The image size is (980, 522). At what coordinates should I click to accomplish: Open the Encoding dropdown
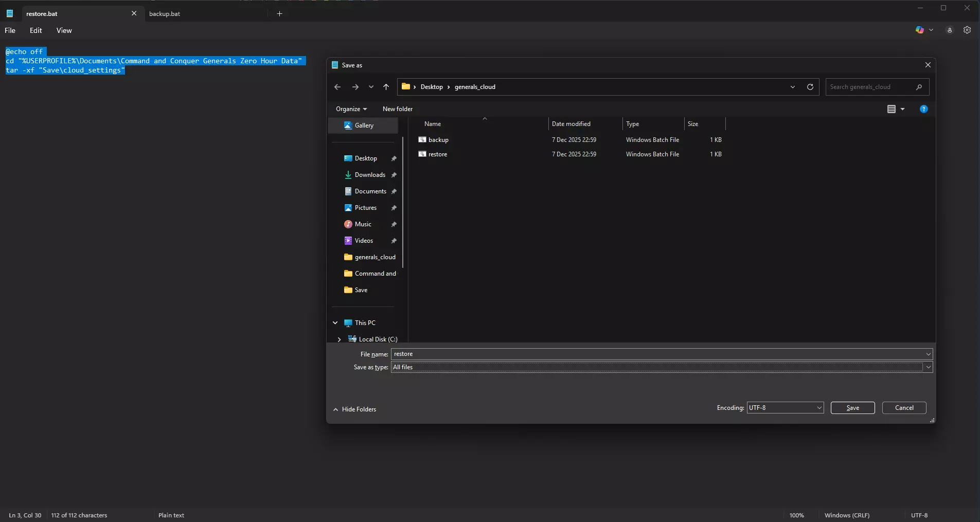tap(785, 408)
